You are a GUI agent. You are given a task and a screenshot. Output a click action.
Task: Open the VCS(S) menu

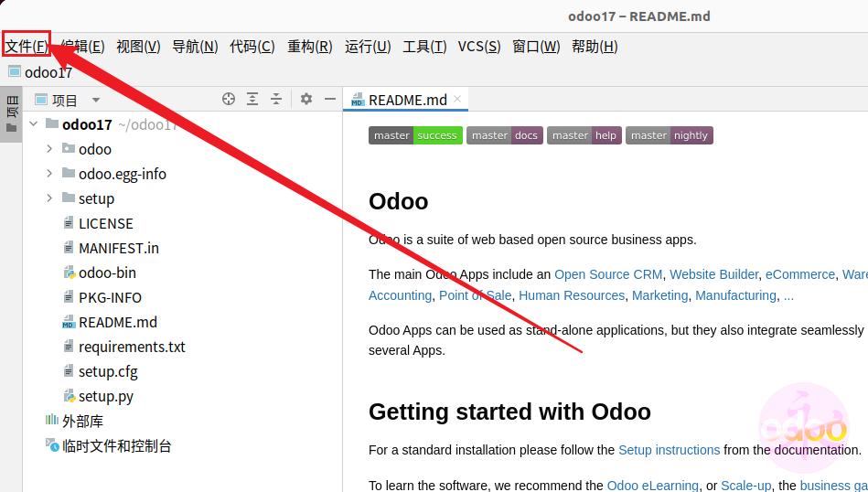[x=479, y=47]
